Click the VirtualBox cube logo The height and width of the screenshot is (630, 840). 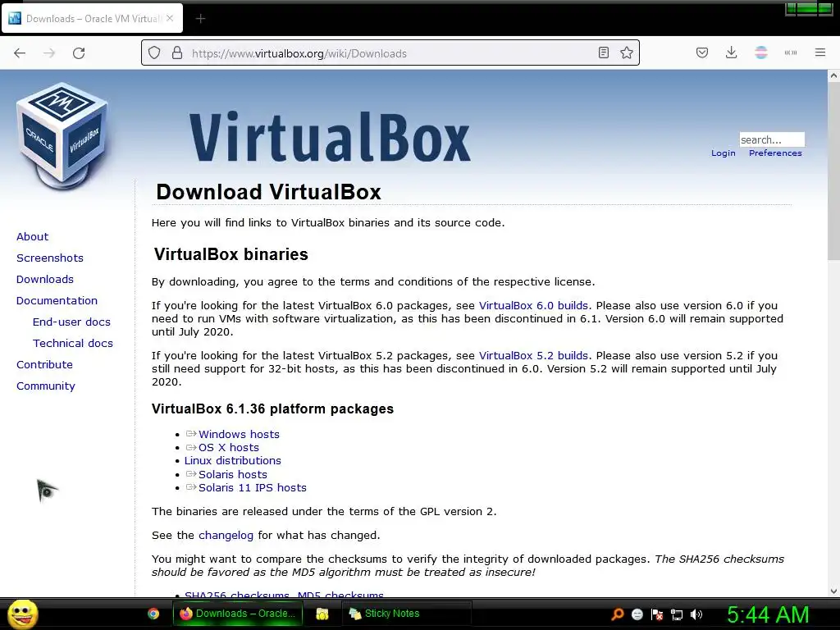pos(62,136)
